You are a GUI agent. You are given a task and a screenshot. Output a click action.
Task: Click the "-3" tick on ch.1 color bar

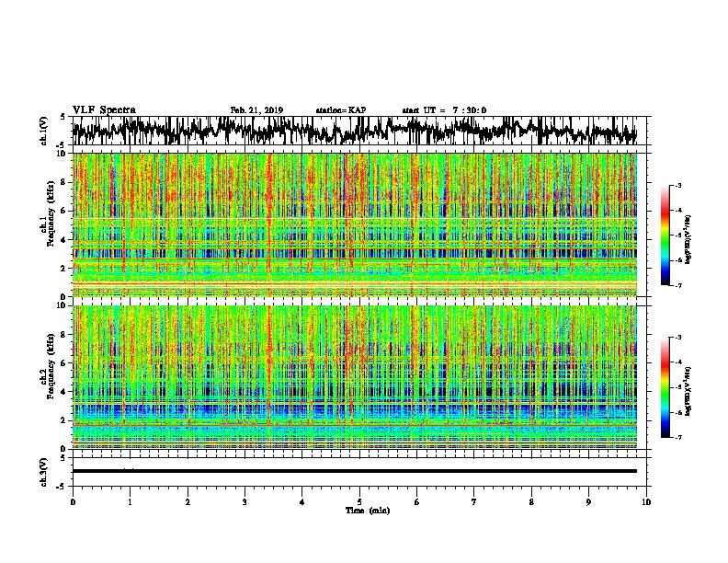coord(678,185)
